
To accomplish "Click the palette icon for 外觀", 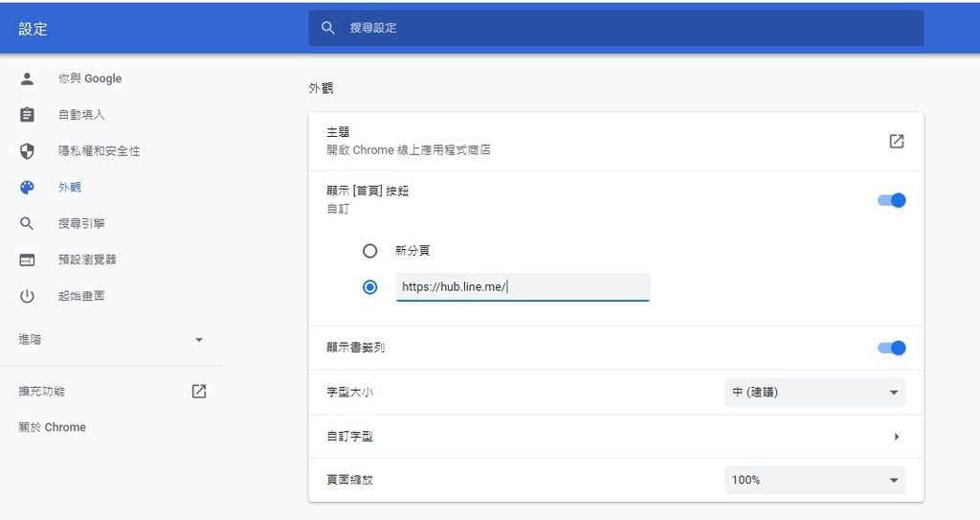I will pos(27,187).
